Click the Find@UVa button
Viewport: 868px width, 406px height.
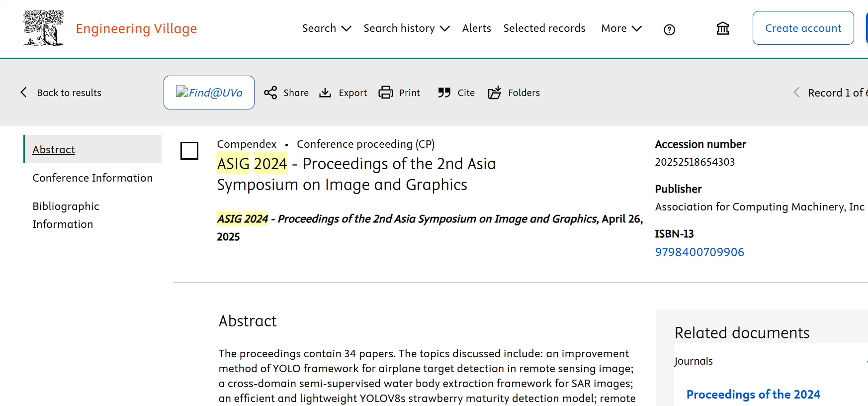209,93
